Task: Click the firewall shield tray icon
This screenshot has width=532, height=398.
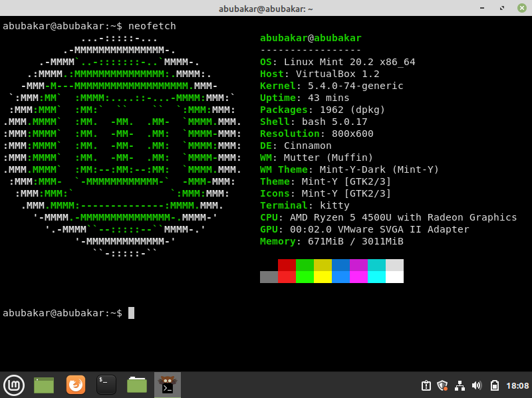Action: click(443, 385)
